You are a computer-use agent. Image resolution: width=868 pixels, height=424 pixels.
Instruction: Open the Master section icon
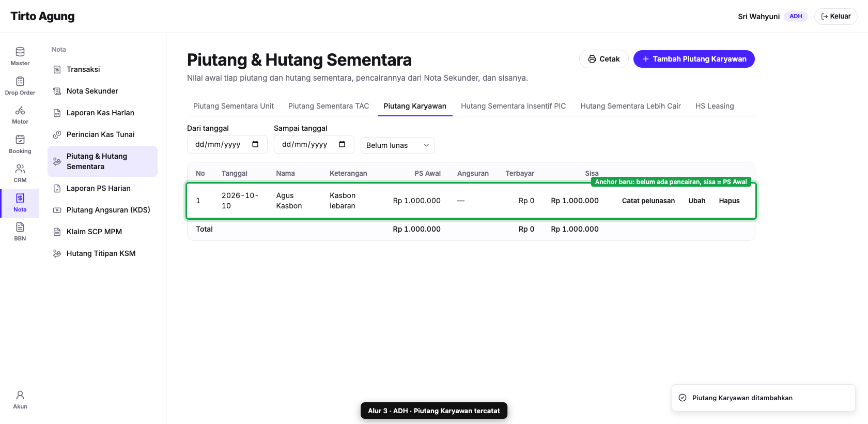pos(20,52)
